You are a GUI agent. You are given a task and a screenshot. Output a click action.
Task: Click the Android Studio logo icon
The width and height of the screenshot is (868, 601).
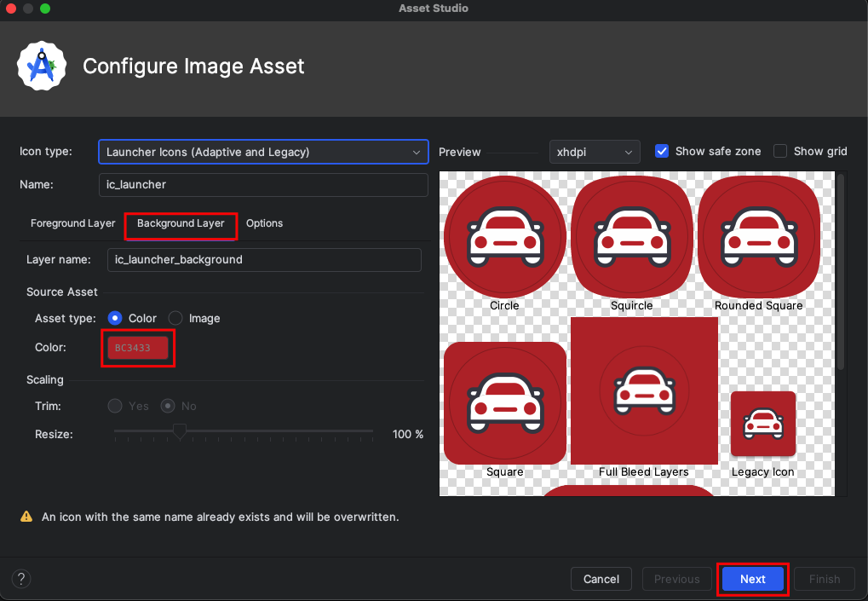42,66
